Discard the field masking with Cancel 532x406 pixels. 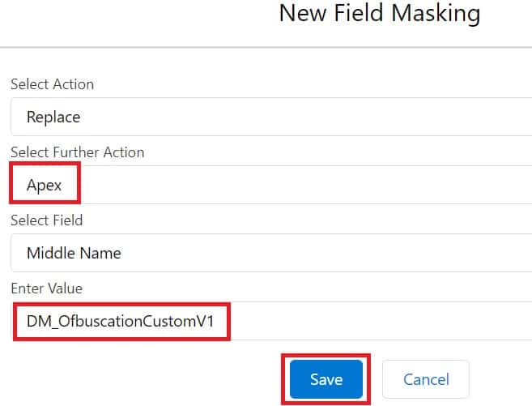pyautogui.click(x=425, y=378)
